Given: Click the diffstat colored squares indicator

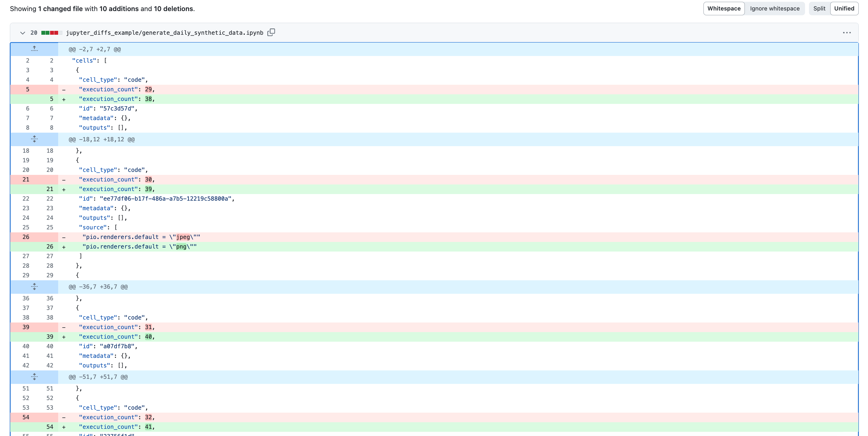Looking at the screenshot, I should [51, 33].
